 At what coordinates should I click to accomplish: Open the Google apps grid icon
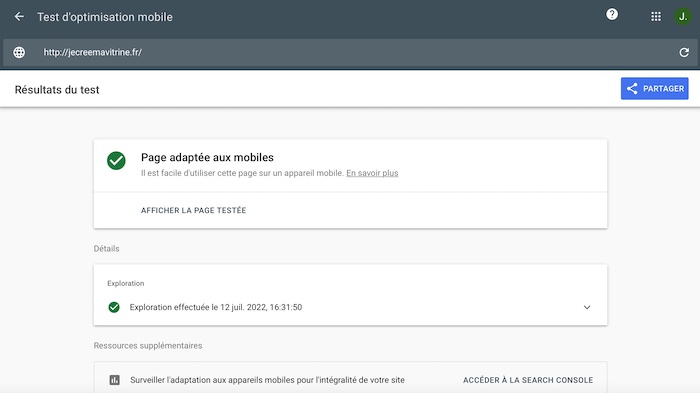(656, 17)
